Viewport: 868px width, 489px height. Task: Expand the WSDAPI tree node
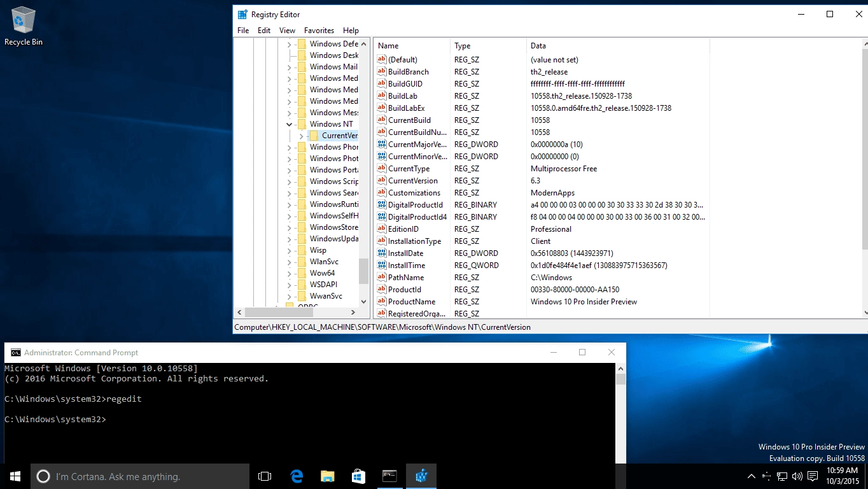(x=289, y=285)
